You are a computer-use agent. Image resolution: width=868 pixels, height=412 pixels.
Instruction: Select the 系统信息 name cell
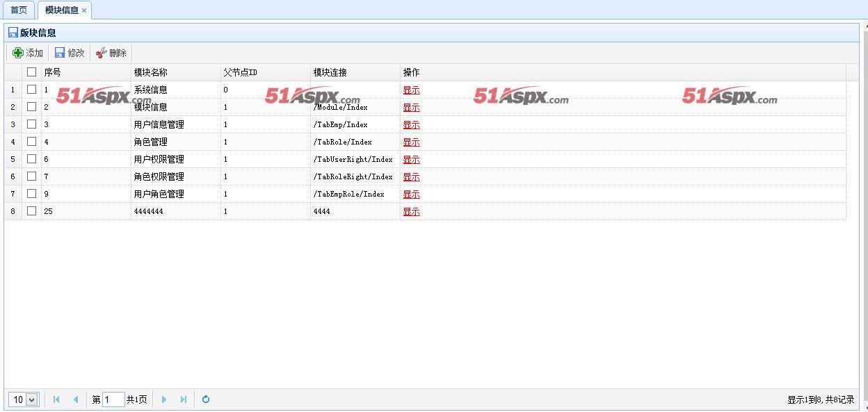click(176, 90)
